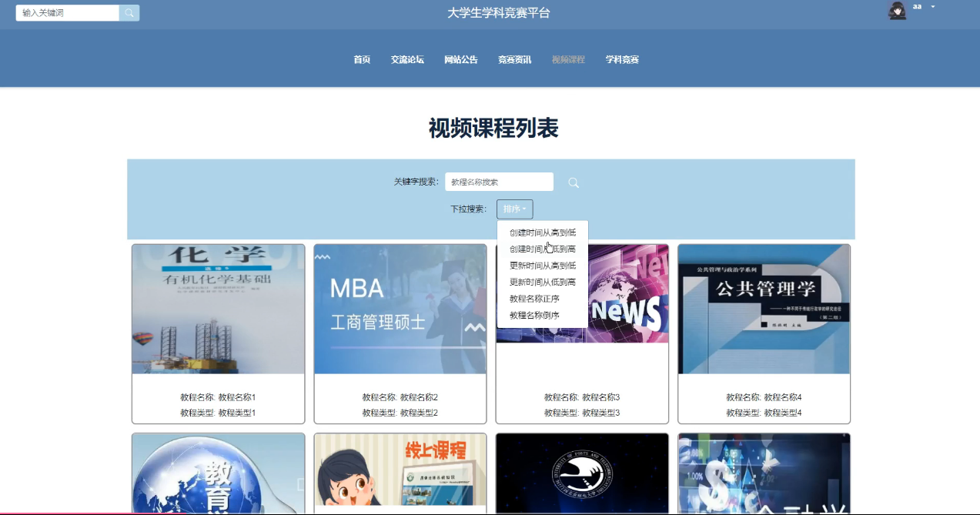The height and width of the screenshot is (515, 980).
Task: Choose 更新时间从低到高 sort option
Action: (543, 283)
